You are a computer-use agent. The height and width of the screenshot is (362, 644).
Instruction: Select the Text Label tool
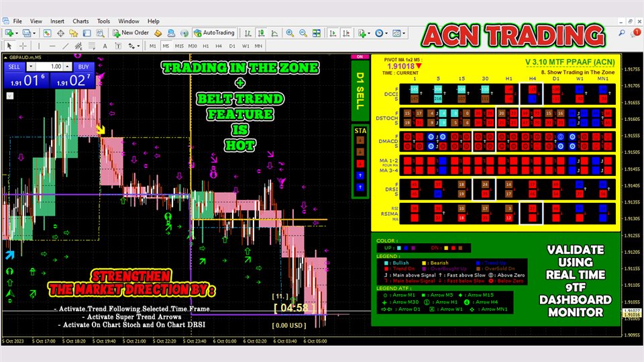[x=118, y=46]
